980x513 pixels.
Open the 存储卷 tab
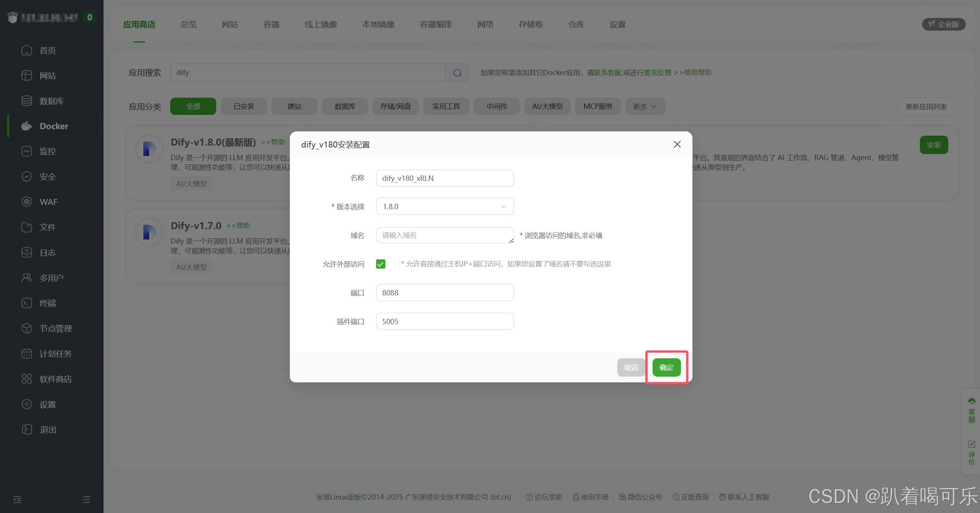[531, 25]
